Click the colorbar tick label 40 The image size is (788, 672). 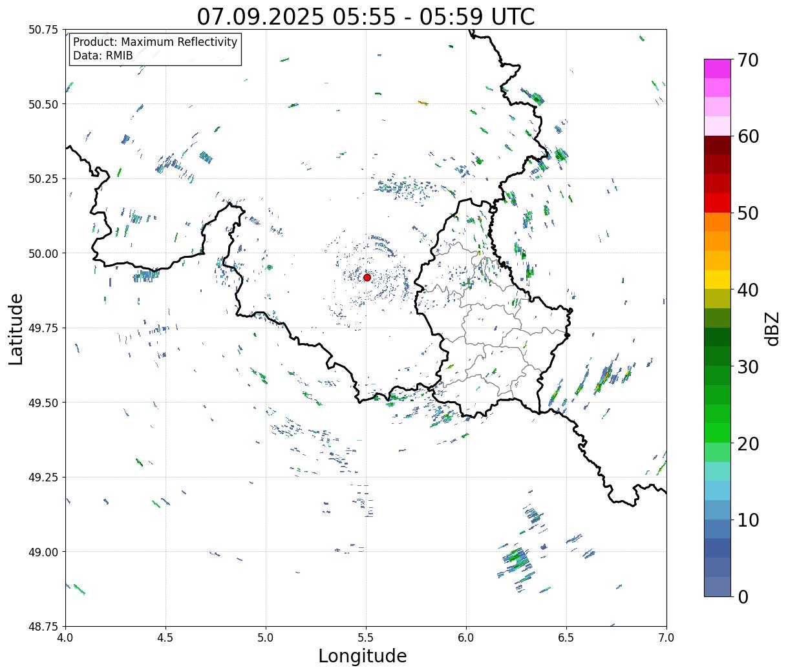tap(748, 290)
